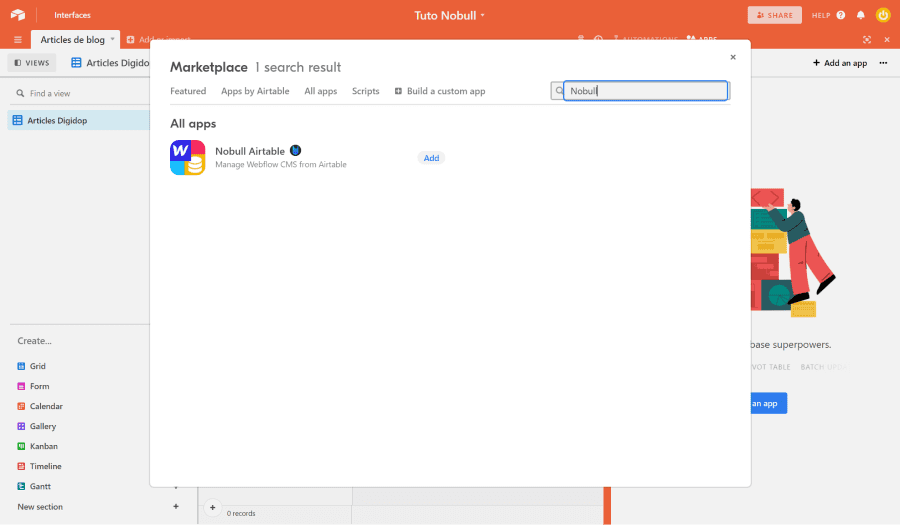The image size is (900, 525).
Task: Click the Nobull Airtable app icon
Action: tap(188, 157)
